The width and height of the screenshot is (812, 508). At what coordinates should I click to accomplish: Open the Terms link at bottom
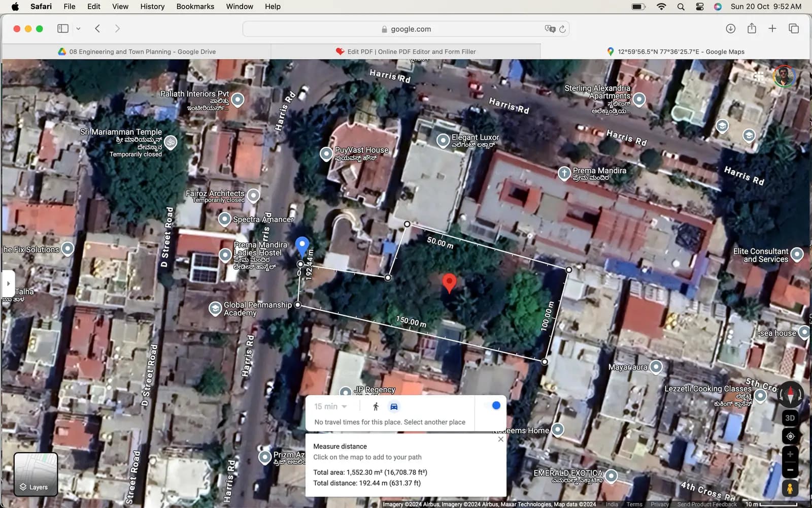coord(634,504)
